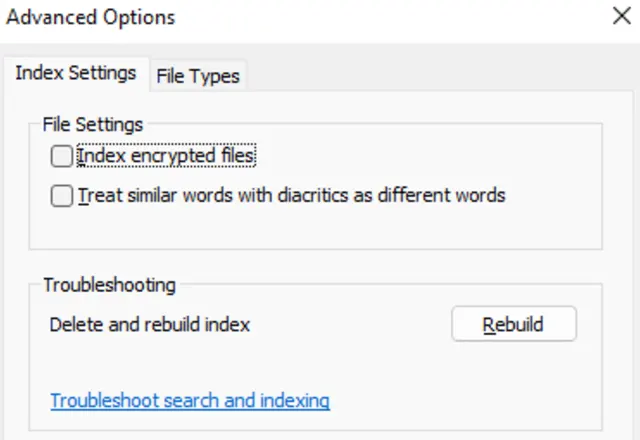Click the Advanced Options title bar text
Screen dimensions: 640x440
point(91,17)
